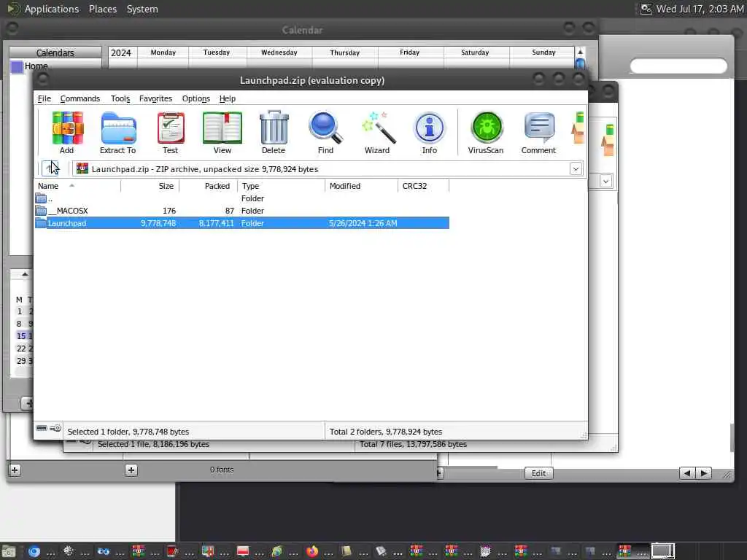Start VirusScan on the archive
Screen dimensions: 747x560
coord(486,132)
